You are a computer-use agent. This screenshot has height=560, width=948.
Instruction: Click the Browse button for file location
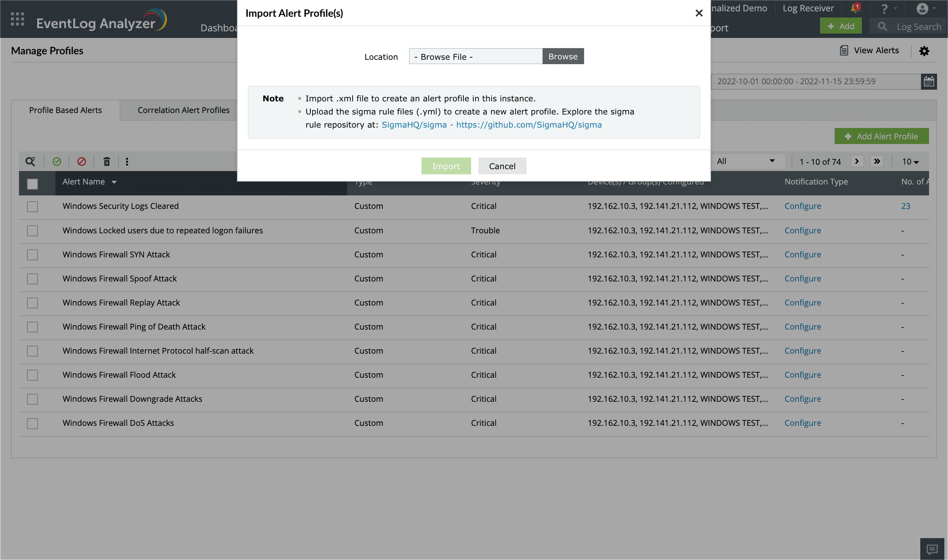pyautogui.click(x=563, y=57)
